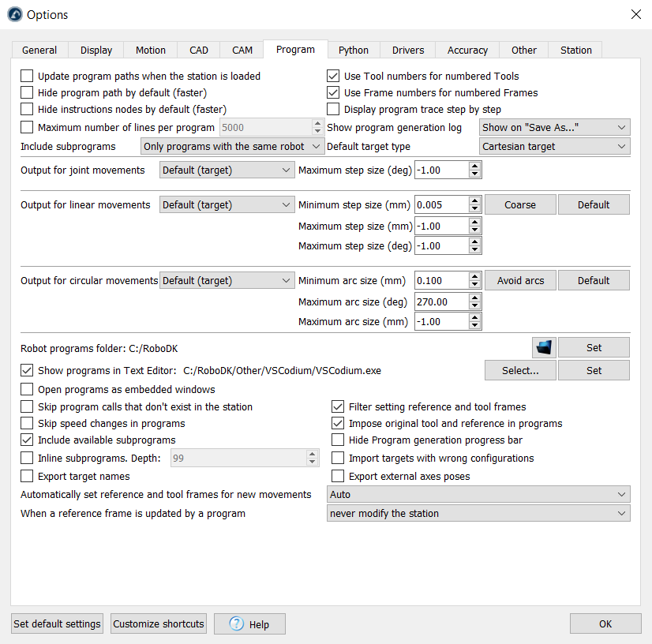The width and height of the screenshot is (652, 644).
Task: Expand Show program generation log dropdown
Action: [554, 128]
